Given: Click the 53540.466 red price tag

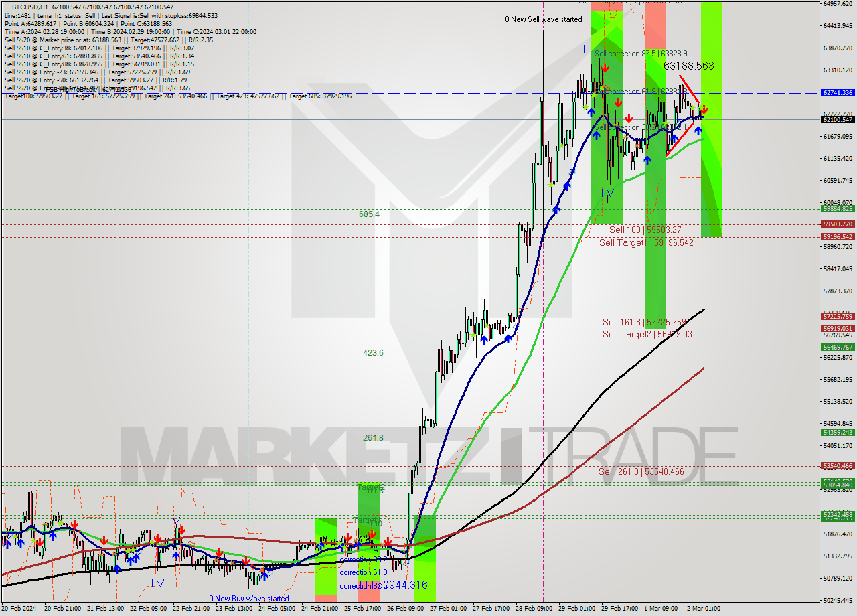Looking at the screenshot, I should point(838,465).
